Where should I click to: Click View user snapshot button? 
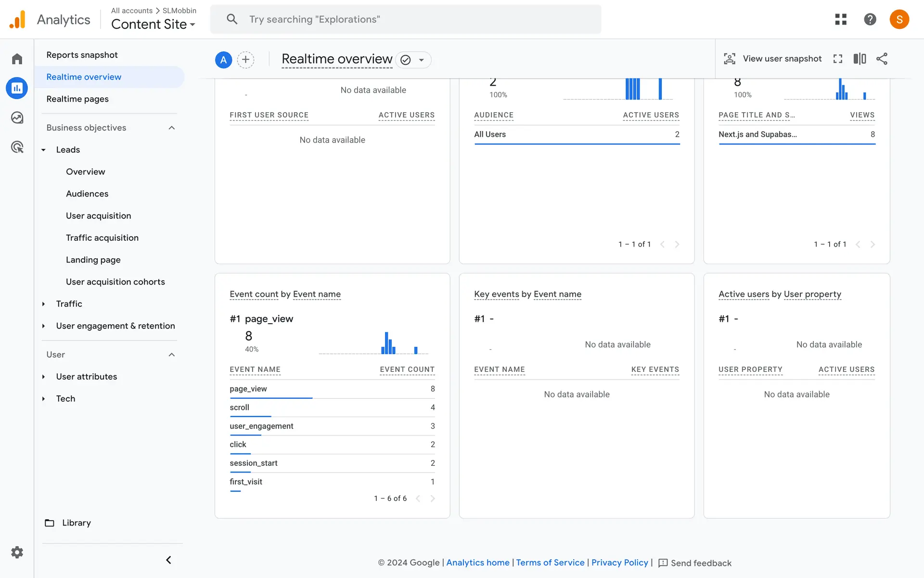pyautogui.click(x=773, y=59)
